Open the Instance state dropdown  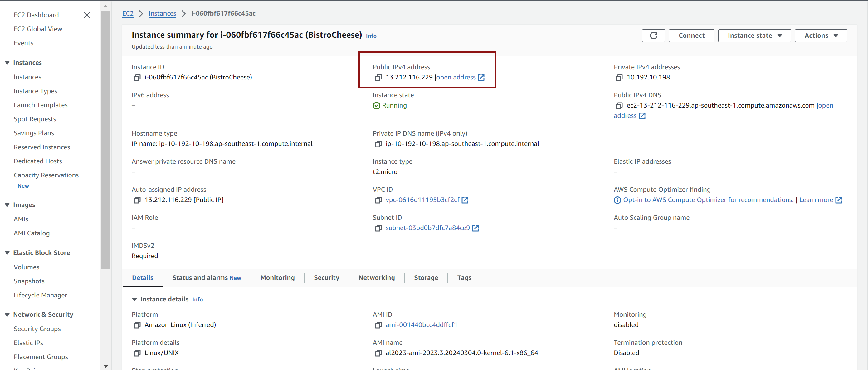pyautogui.click(x=754, y=35)
